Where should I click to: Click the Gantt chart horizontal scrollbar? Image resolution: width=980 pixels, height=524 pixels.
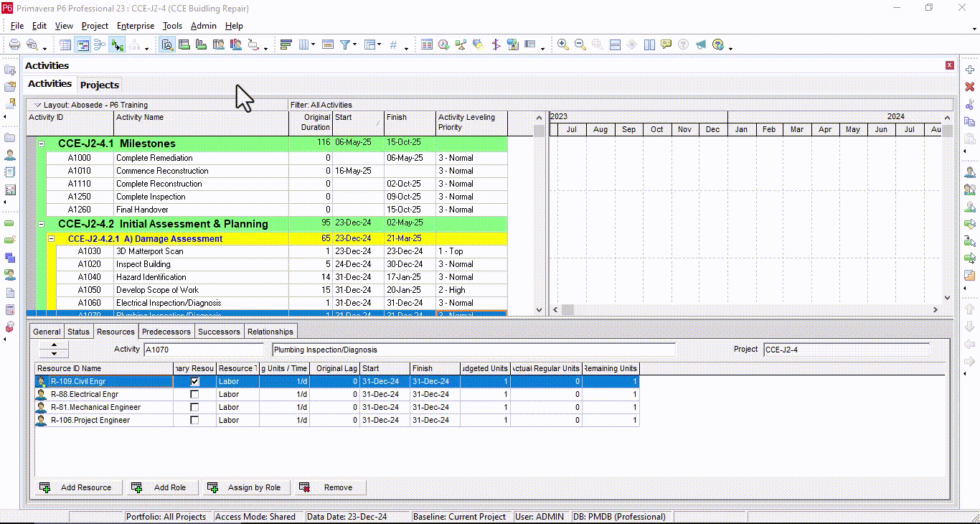pos(746,309)
